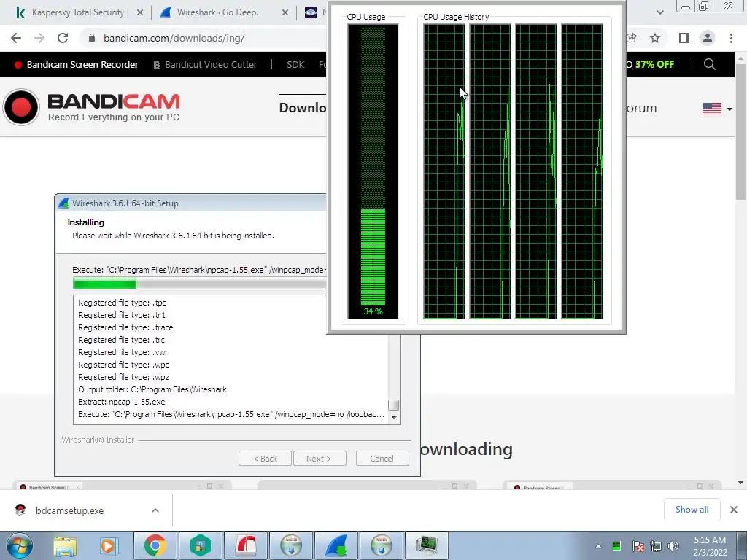Close the Wireshark Go Deep tab

click(285, 13)
